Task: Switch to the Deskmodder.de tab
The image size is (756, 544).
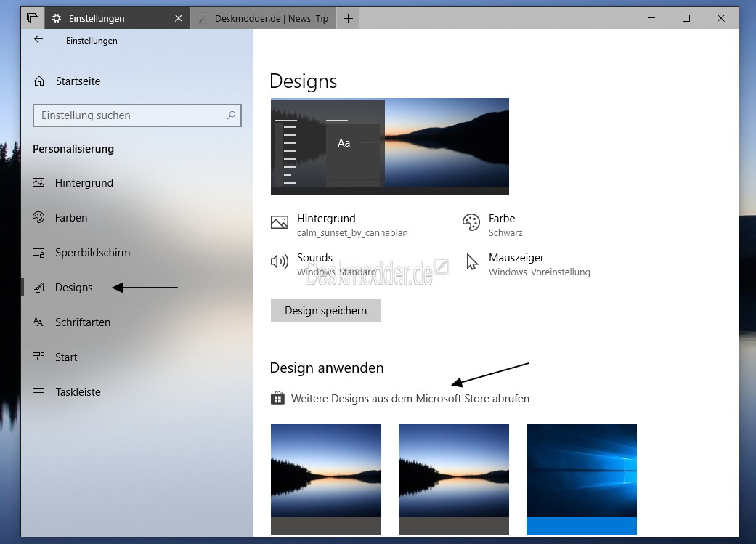Action: point(263,18)
